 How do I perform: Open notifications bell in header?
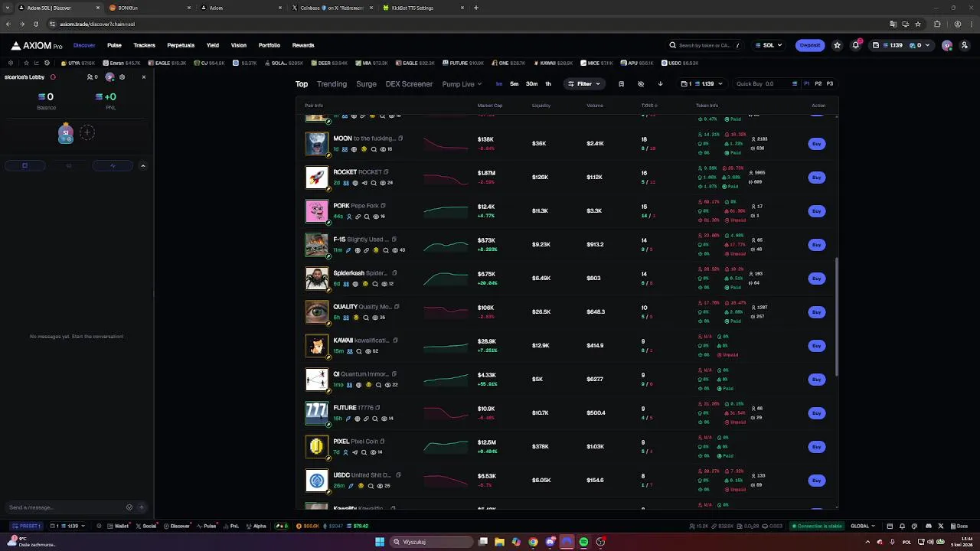click(855, 45)
